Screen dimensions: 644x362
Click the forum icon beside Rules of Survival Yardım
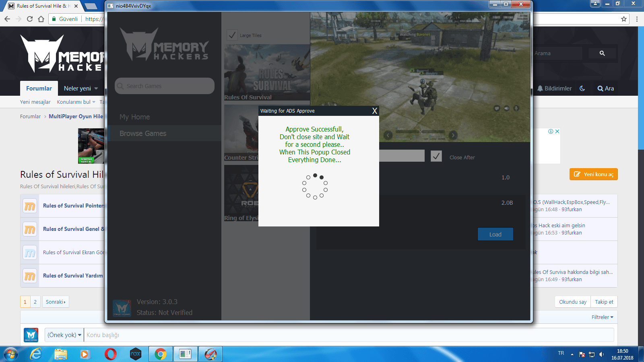[x=30, y=276]
